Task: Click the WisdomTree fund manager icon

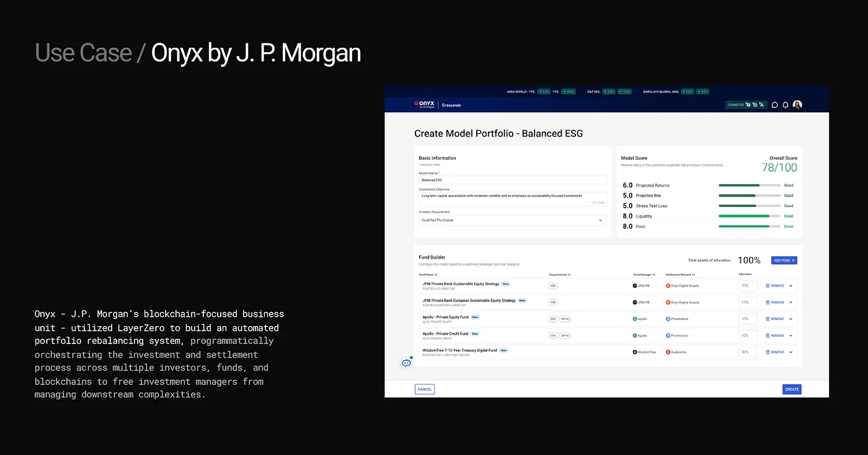Action: pos(635,352)
